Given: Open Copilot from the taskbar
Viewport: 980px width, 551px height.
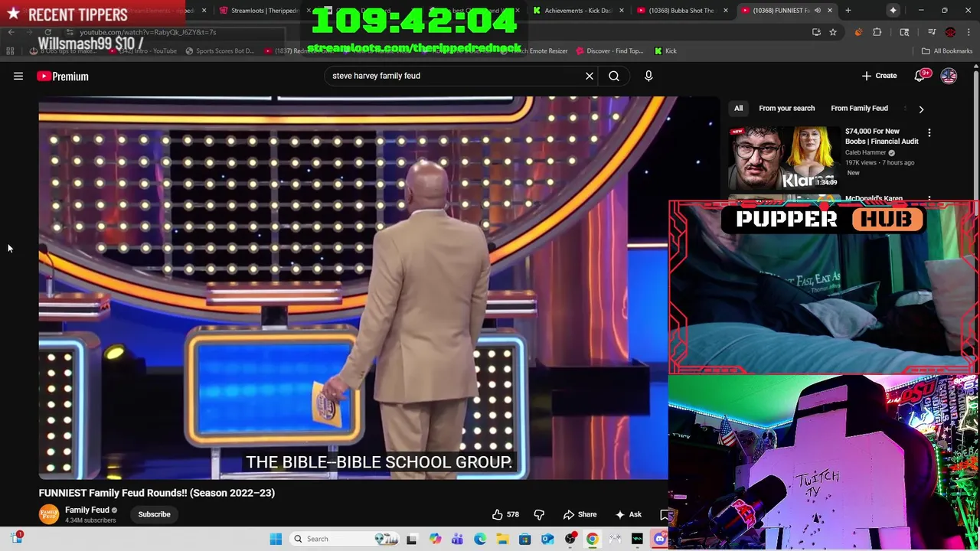Looking at the screenshot, I should (x=435, y=539).
